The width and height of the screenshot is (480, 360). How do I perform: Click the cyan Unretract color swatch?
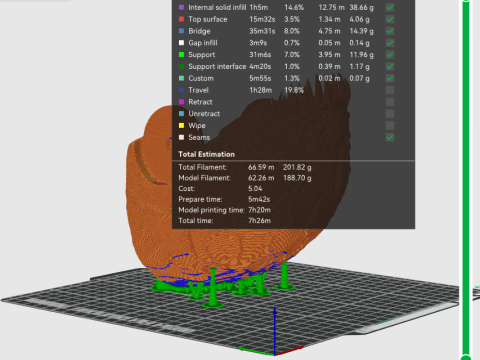(181, 114)
